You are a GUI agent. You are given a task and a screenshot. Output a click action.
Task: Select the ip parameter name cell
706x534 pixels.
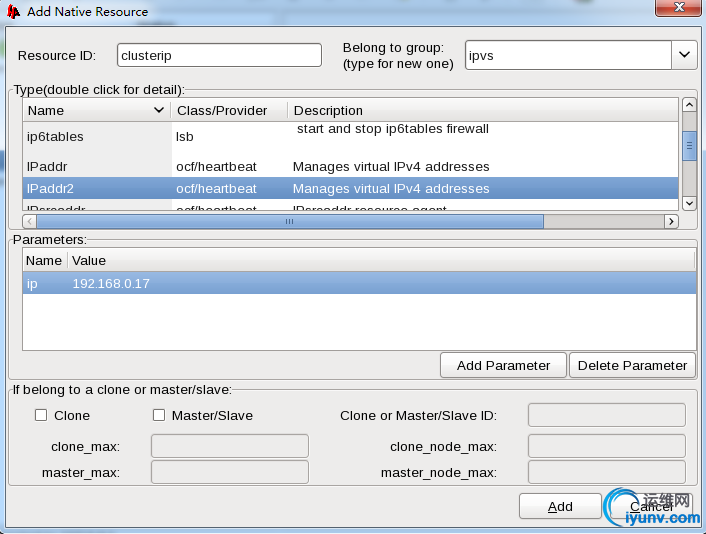click(32, 284)
